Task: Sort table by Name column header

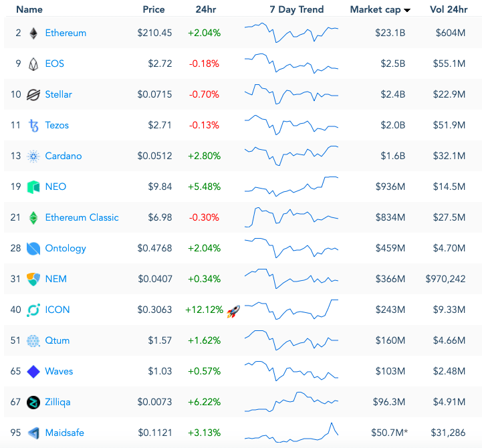Action: (x=29, y=9)
